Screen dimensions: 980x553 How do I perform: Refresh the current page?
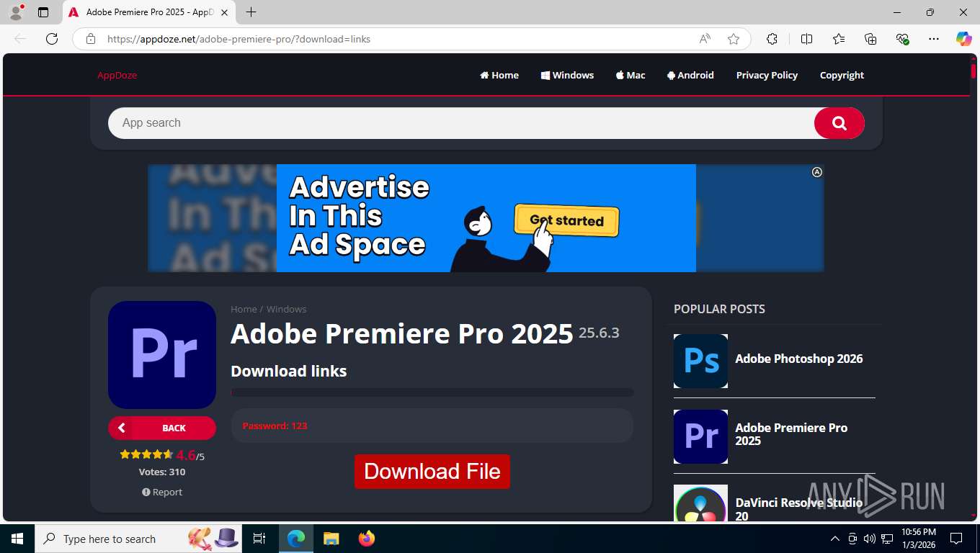[x=52, y=39]
